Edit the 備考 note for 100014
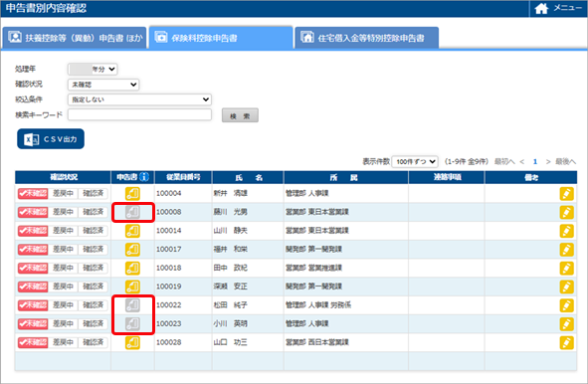Screen dimensions: 588x384 [x=567, y=231]
